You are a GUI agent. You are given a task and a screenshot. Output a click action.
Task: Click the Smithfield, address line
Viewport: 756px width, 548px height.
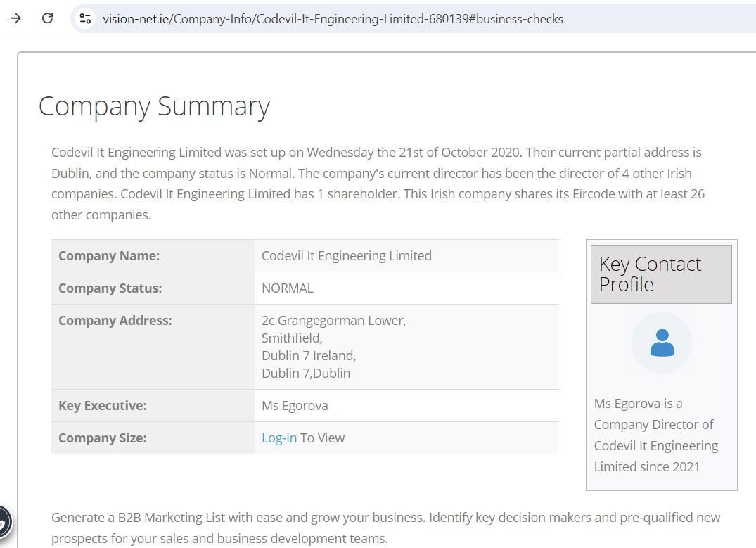(x=292, y=338)
